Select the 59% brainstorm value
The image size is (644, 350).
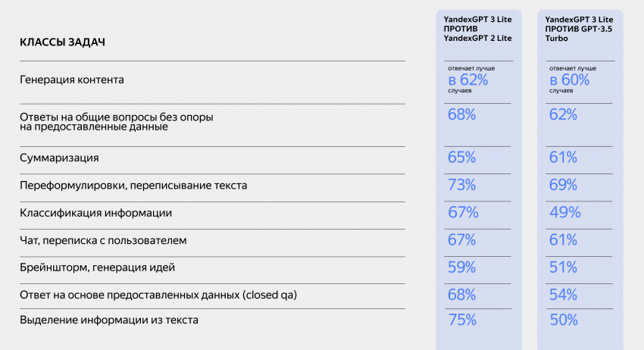(461, 267)
